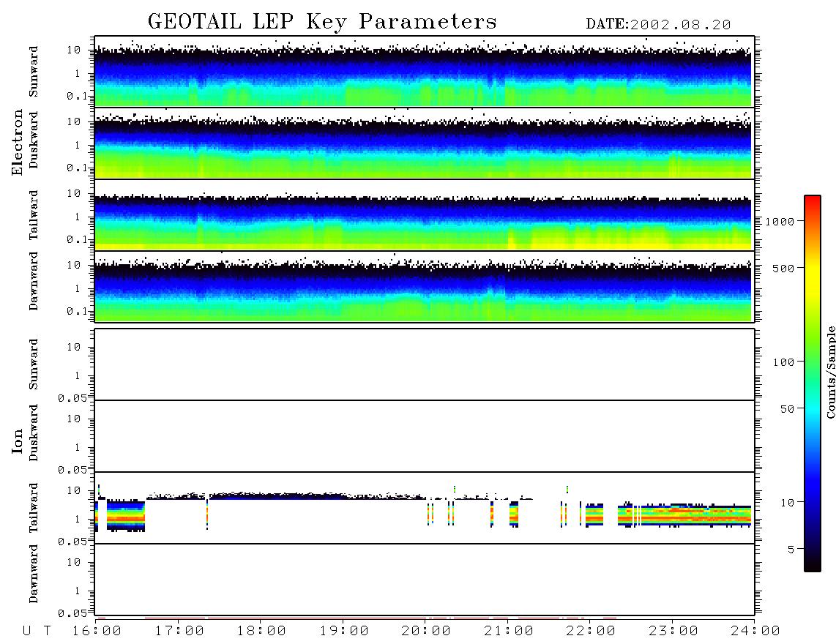Screen dimensions: 836x644
Task: Click the empty Ion Dawnward plot panel
Action: click(425, 580)
